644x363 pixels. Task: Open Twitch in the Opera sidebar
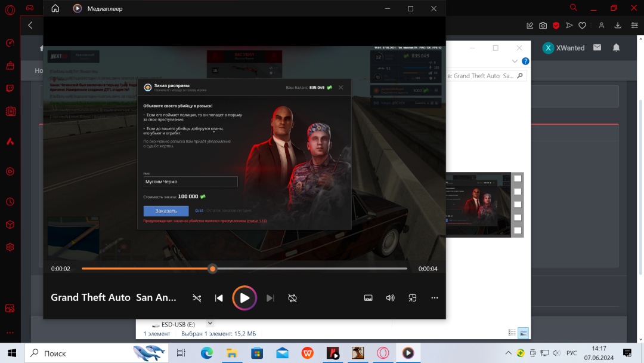point(10,88)
